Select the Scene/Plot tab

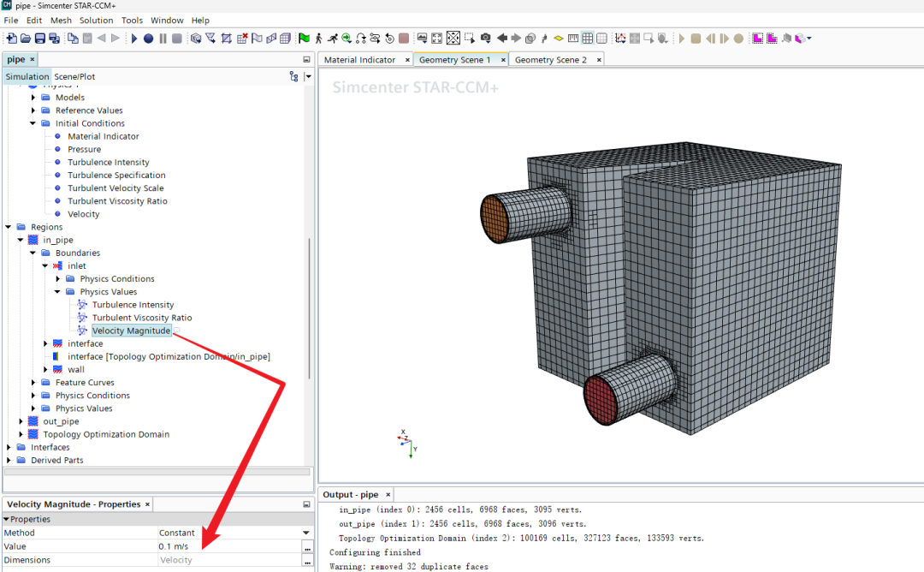(x=74, y=77)
